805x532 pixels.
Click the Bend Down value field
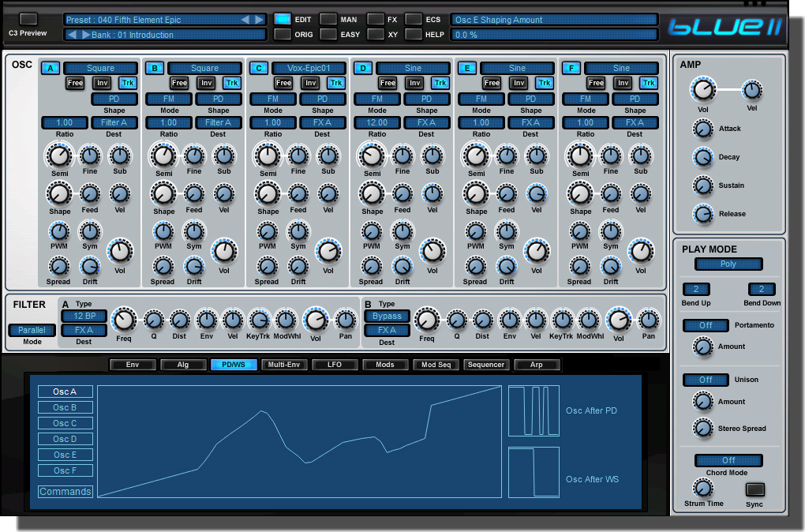pyautogui.click(x=762, y=289)
